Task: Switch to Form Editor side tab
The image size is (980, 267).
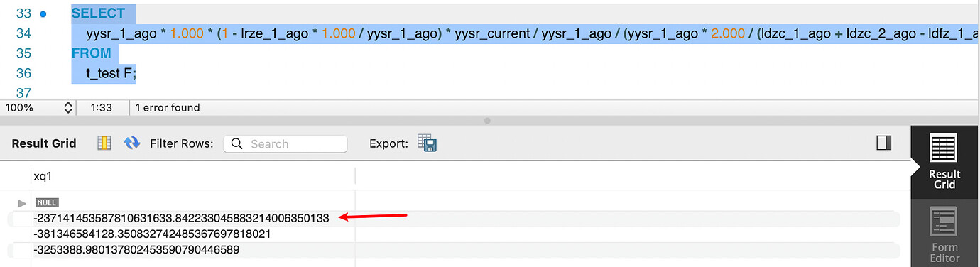Action: coord(944,234)
